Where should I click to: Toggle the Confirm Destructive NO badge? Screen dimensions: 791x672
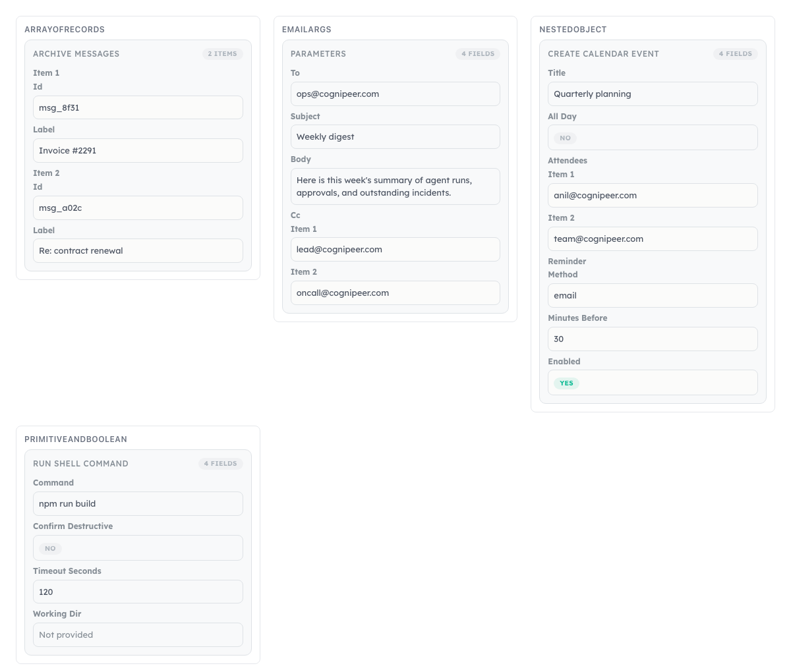tap(51, 548)
